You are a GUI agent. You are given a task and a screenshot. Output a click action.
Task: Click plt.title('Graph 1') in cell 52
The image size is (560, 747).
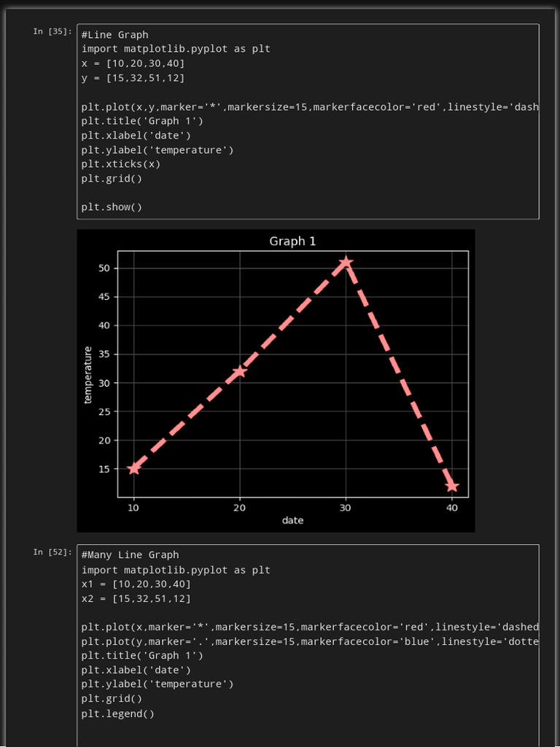(142, 656)
